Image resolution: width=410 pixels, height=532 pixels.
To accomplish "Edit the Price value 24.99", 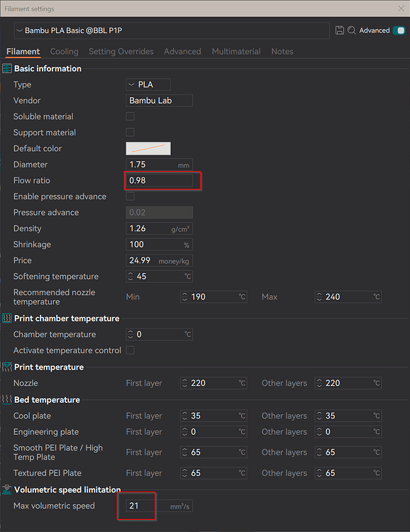I will [159, 260].
